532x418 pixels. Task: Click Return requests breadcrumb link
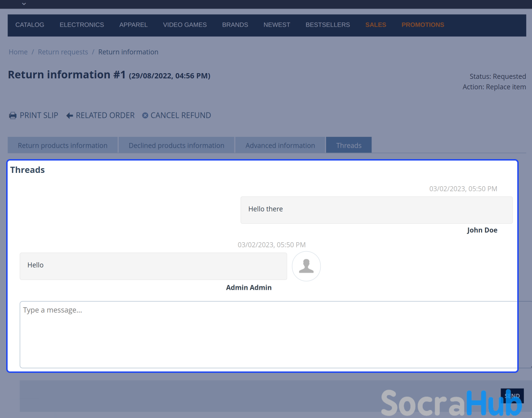coord(63,52)
